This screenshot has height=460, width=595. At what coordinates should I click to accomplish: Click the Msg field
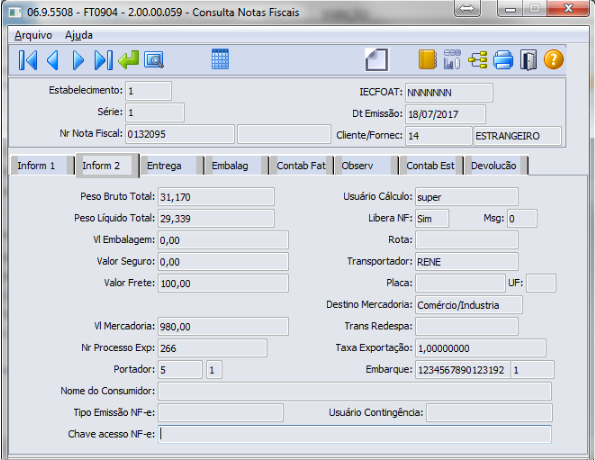point(523,219)
